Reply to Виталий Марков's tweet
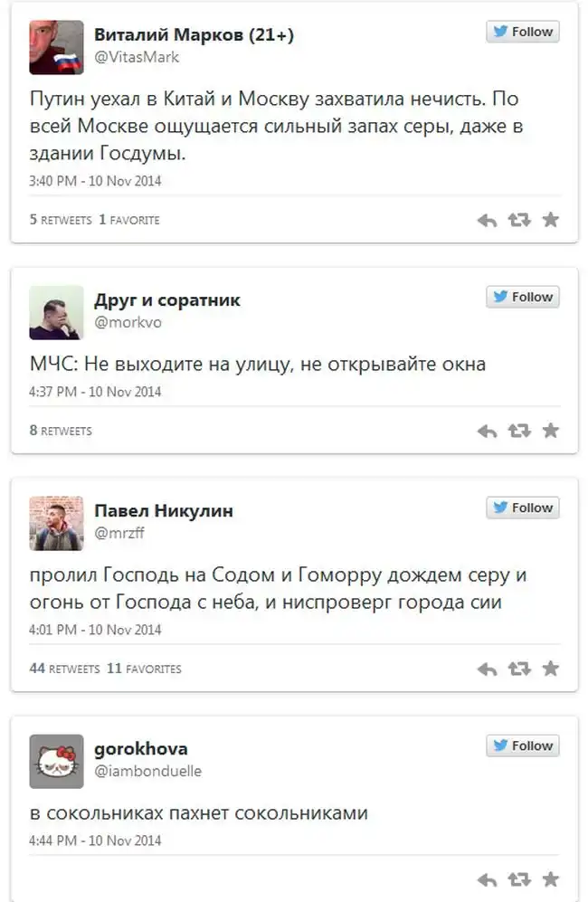This screenshot has height=902, width=588. pos(487,220)
